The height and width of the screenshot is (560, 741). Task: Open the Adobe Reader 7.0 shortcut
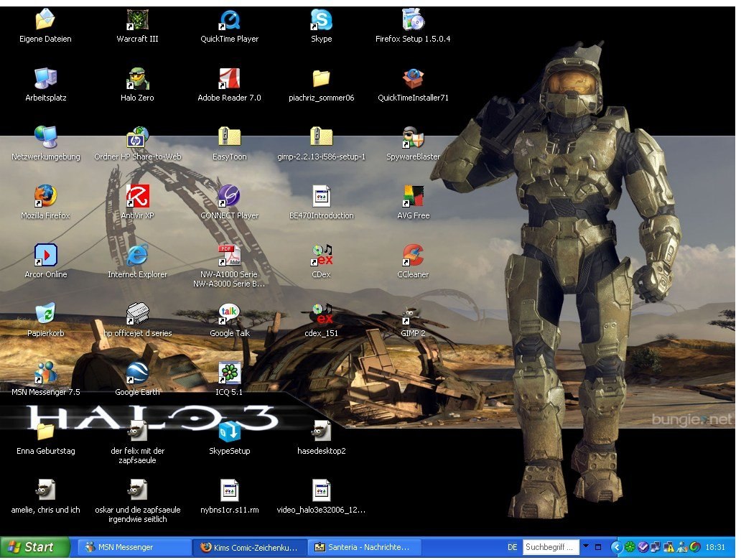point(229,79)
